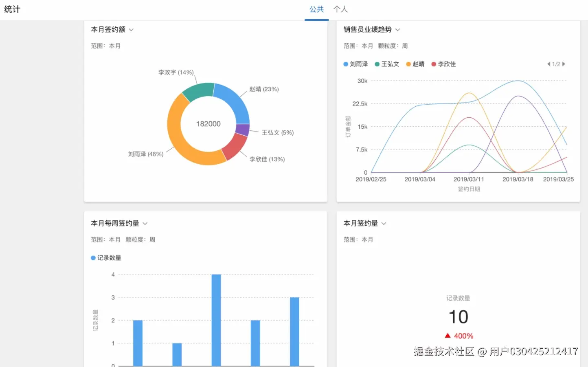Click the 2019/03/18 axis date label

point(518,179)
